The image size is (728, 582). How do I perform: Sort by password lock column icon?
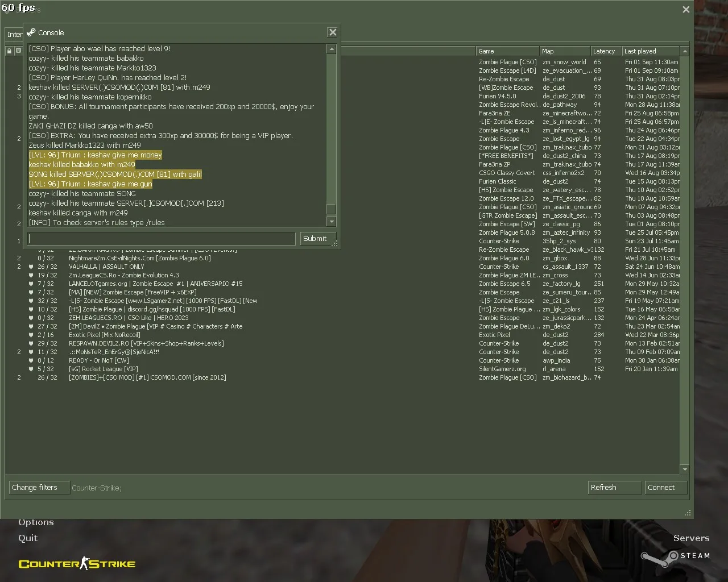[9, 51]
